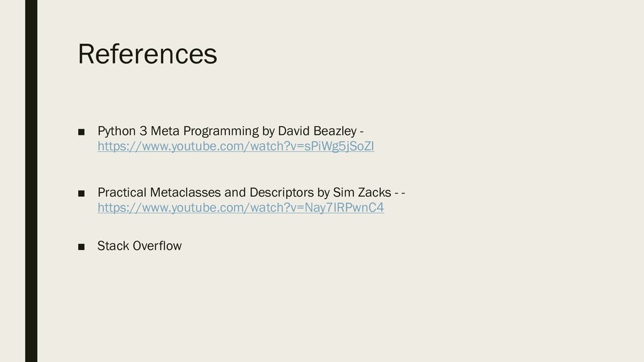Click the bullet marker beside Python 3 Meta Programming
The image size is (644, 362).
(81, 132)
